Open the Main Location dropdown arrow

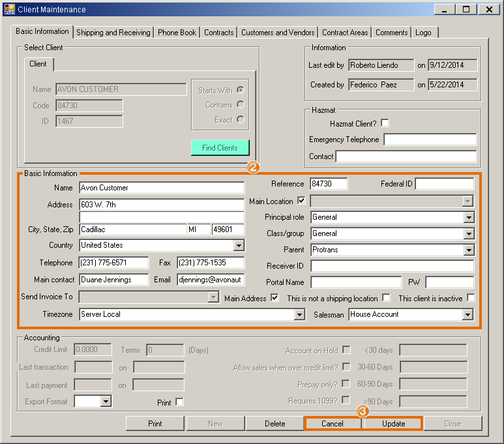coord(468,201)
